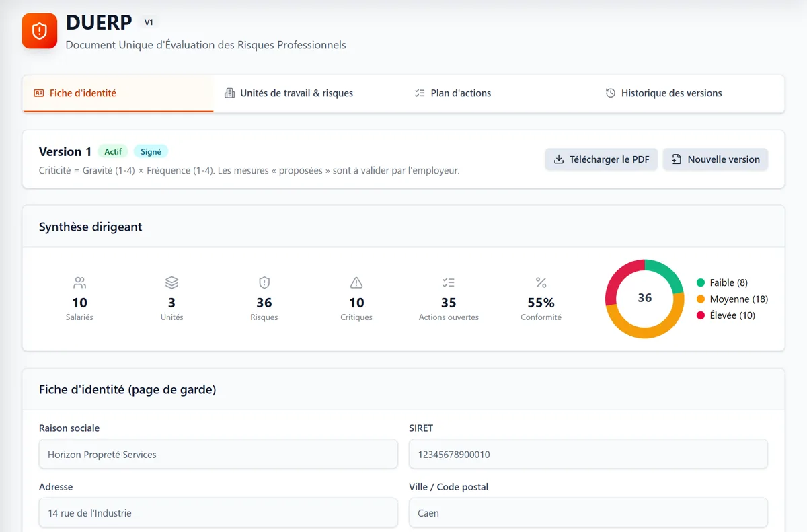807x532 pixels.
Task: Click the people icon above Salariés
Action: point(80,282)
